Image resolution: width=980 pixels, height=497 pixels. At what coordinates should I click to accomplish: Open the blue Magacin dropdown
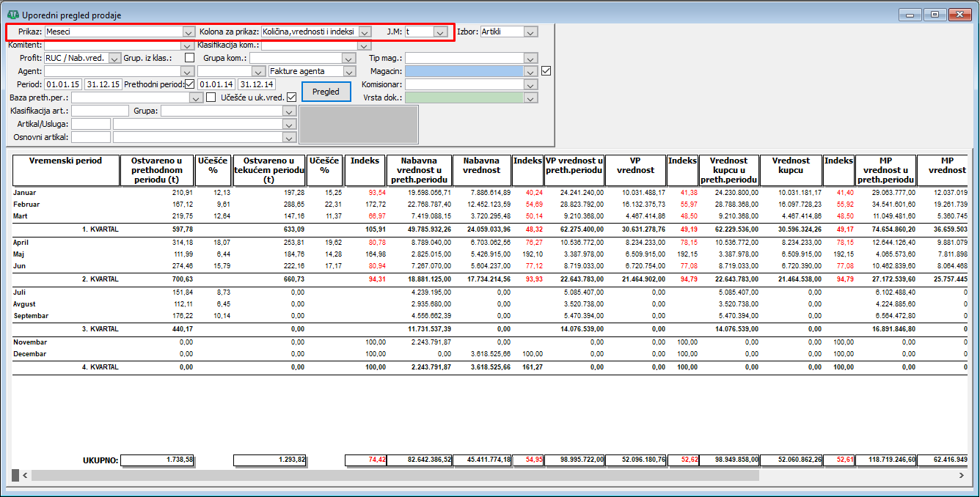pos(531,71)
